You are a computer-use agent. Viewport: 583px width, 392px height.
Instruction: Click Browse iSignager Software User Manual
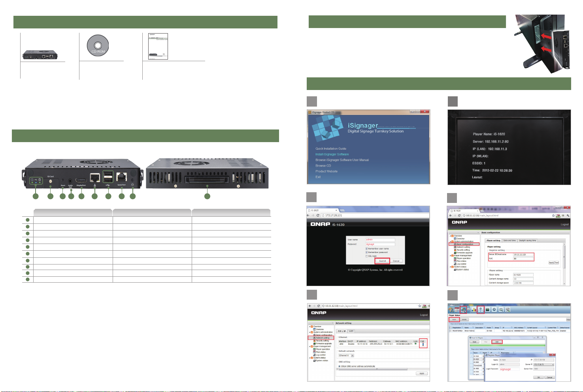click(342, 160)
